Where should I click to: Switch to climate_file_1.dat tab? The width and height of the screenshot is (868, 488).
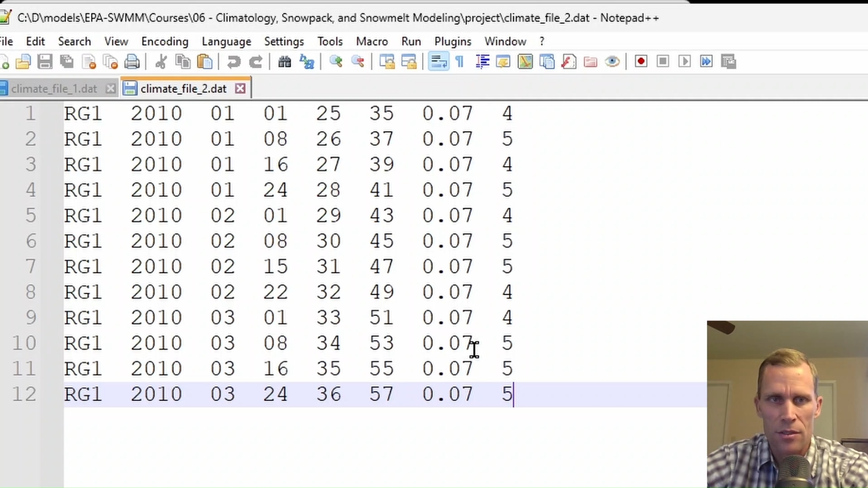pos(54,89)
